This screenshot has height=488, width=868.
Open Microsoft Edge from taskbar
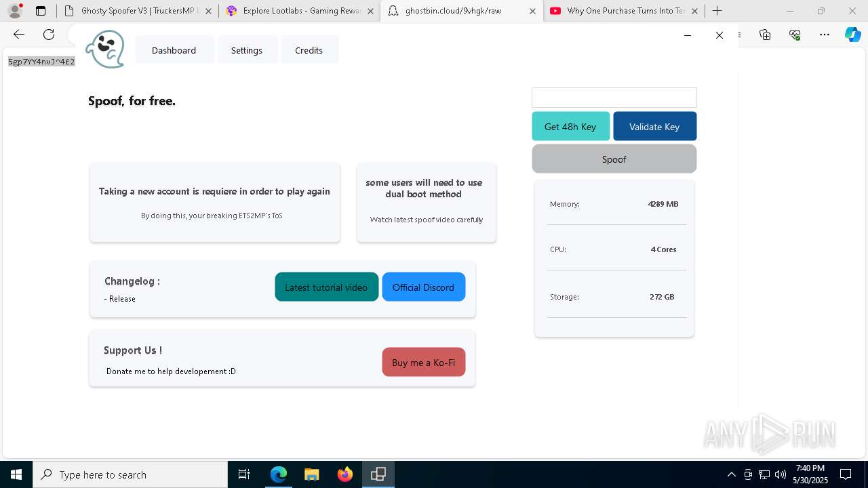coord(279,474)
